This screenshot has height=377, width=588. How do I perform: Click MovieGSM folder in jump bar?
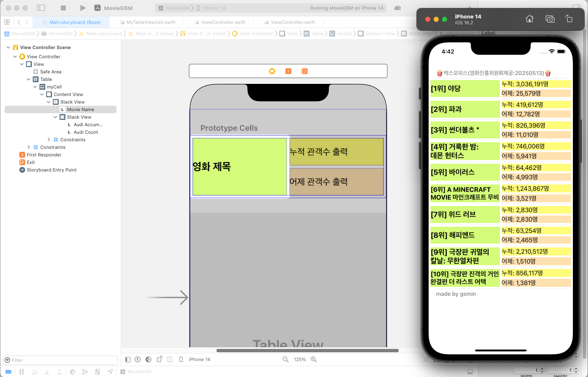pyautogui.click(x=57, y=34)
